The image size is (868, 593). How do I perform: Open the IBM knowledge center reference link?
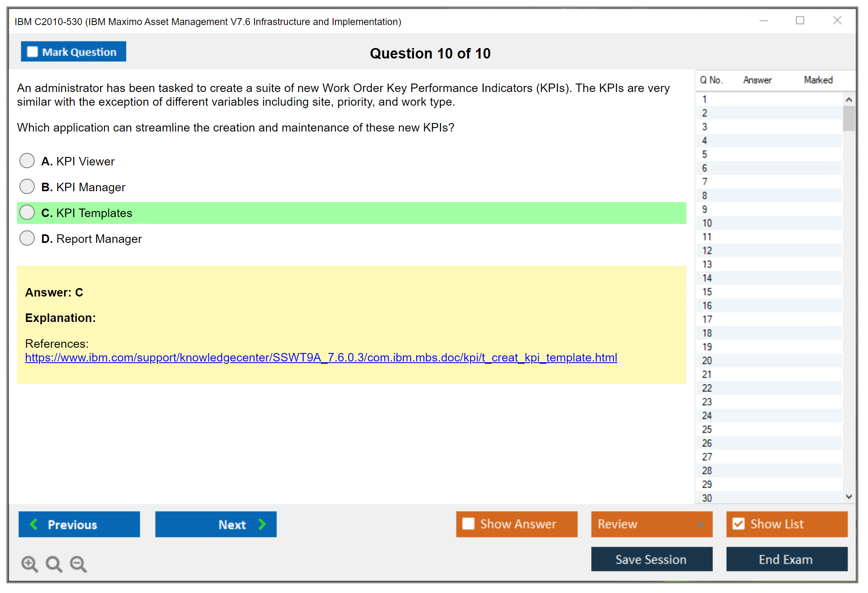click(x=321, y=357)
